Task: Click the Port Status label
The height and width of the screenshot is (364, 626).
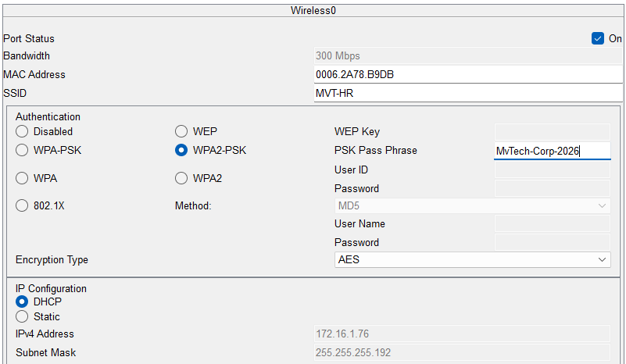Action: point(29,39)
